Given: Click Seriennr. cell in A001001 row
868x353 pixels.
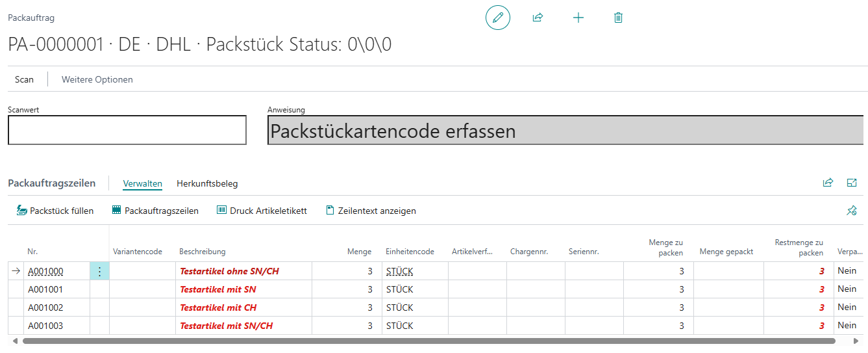Looking at the screenshot, I should (594, 289).
